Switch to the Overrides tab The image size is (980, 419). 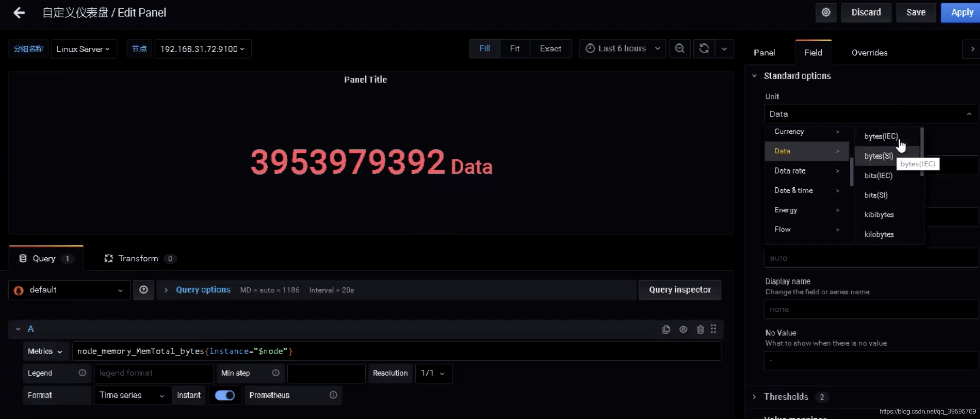click(869, 52)
